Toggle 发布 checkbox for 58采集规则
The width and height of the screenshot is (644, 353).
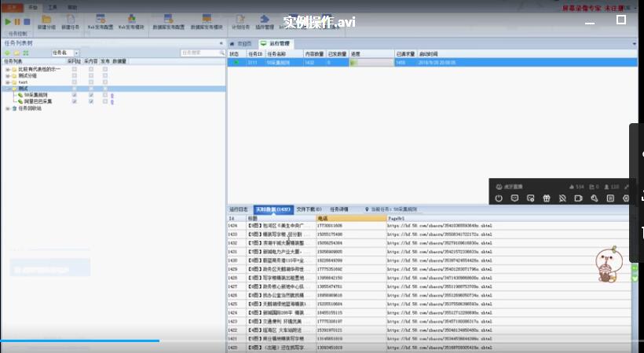click(x=103, y=95)
